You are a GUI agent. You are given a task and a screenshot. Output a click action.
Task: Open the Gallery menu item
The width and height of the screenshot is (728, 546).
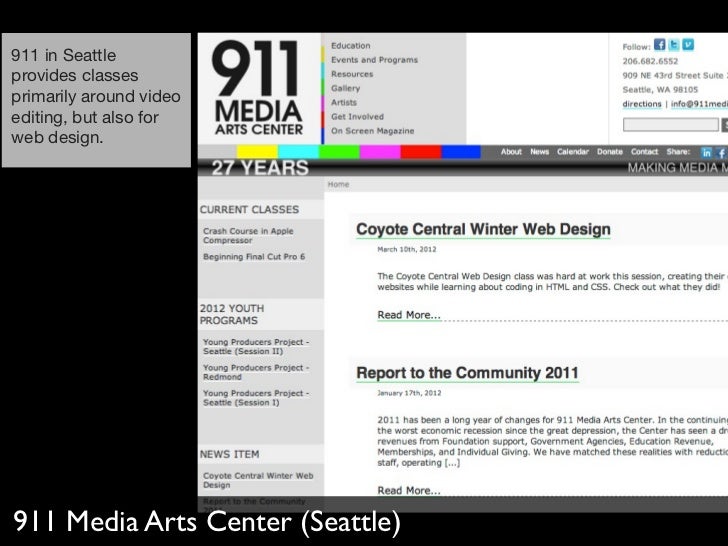[x=345, y=88]
